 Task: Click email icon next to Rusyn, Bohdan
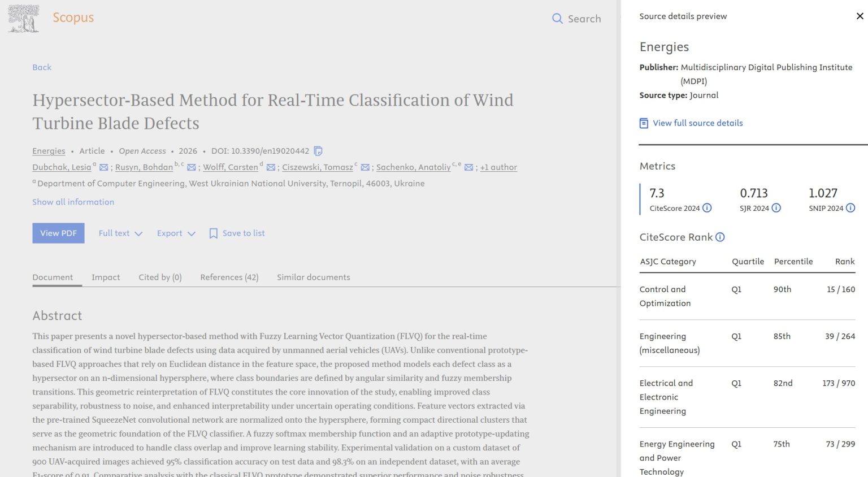coord(192,167)
